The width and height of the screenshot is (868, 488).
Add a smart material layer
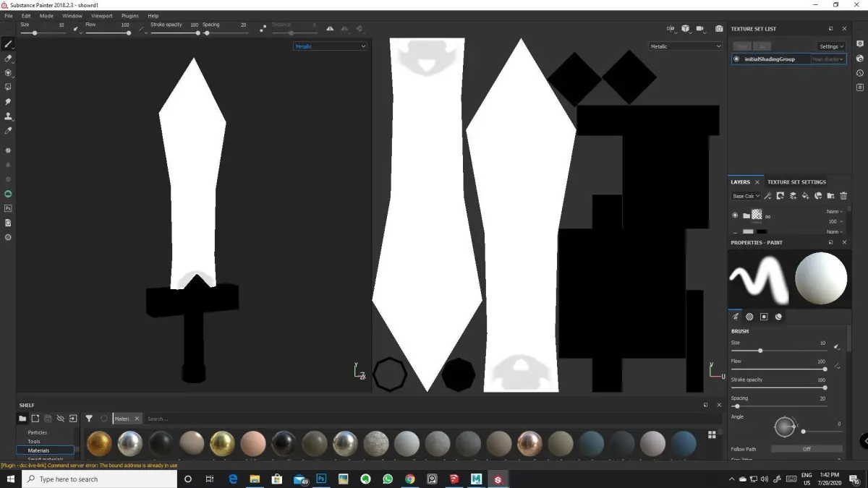click(818, 196)
